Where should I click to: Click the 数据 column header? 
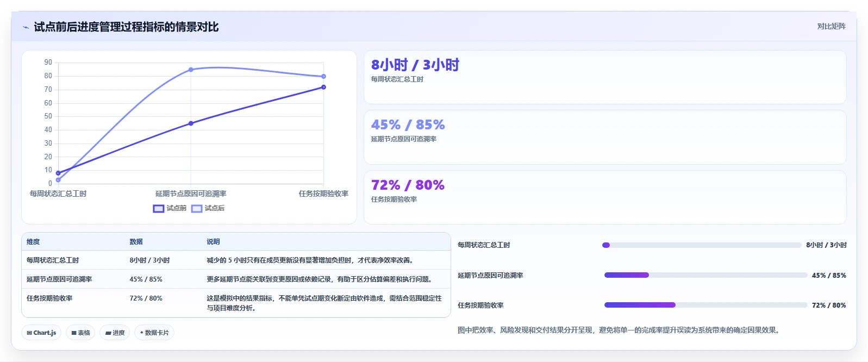point(136,242)
